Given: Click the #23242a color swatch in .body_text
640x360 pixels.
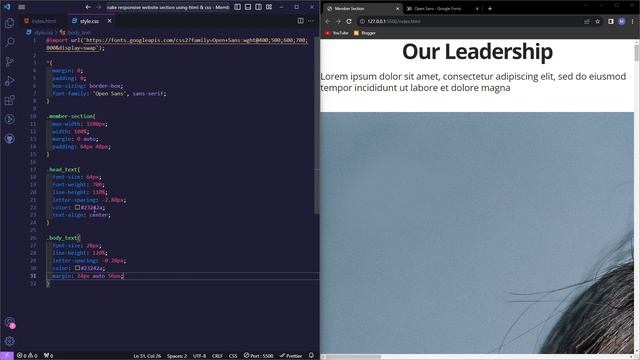Looking at the screenshot, I should [77, 268].
